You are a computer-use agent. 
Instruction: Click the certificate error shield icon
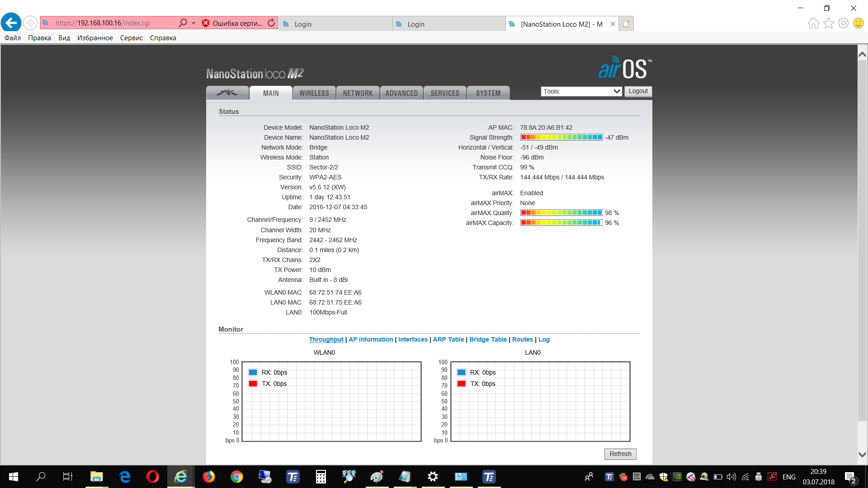coord(206,23)
